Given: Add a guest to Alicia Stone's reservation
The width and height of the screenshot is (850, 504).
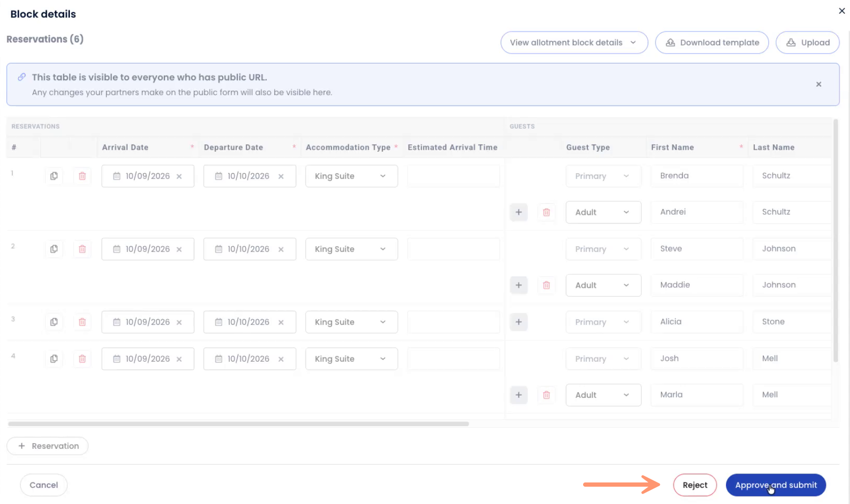Looking at the screenshot, I should tap(519, 322).
